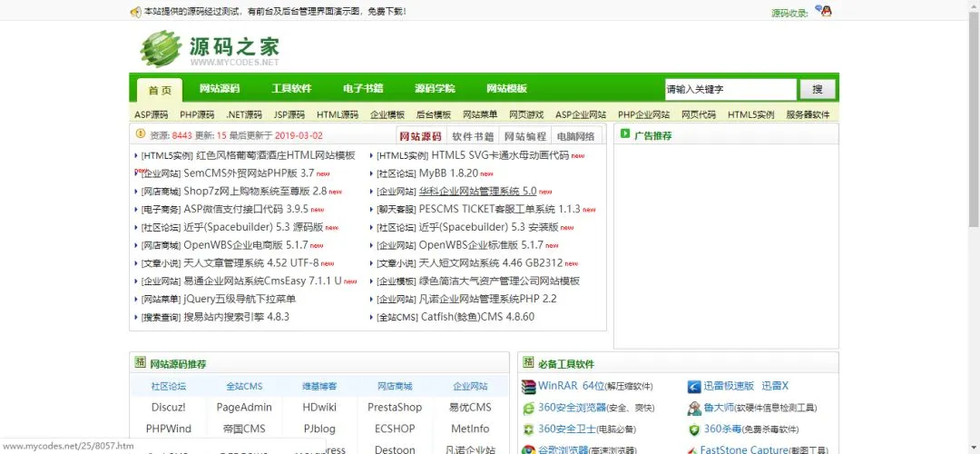This screenshot has height=454, width=980.
Task: Open ASP微信支付接口代码 3.9.5 entry
Action: coord(246,210)
